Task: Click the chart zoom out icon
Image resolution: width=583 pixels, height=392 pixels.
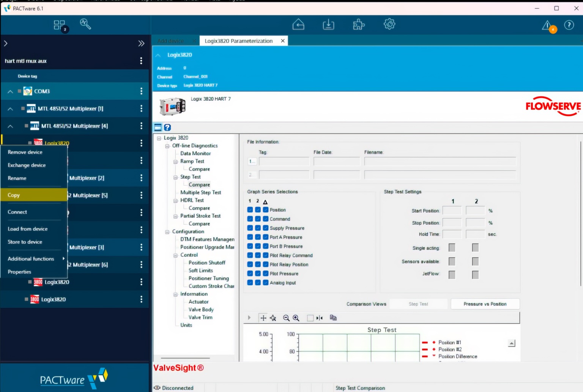Action: pyautogui.click(x=286, y=318)
